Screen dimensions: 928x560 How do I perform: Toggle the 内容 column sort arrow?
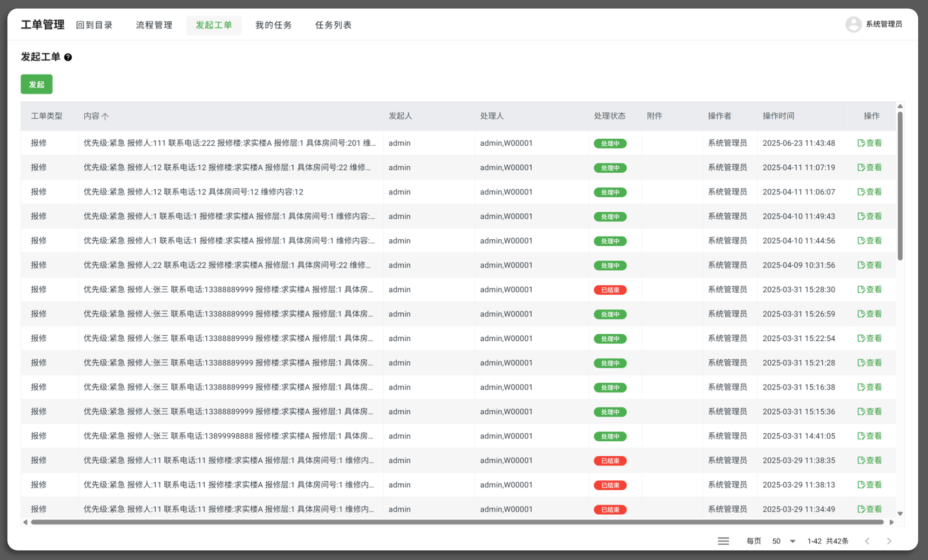coord(106,116)
